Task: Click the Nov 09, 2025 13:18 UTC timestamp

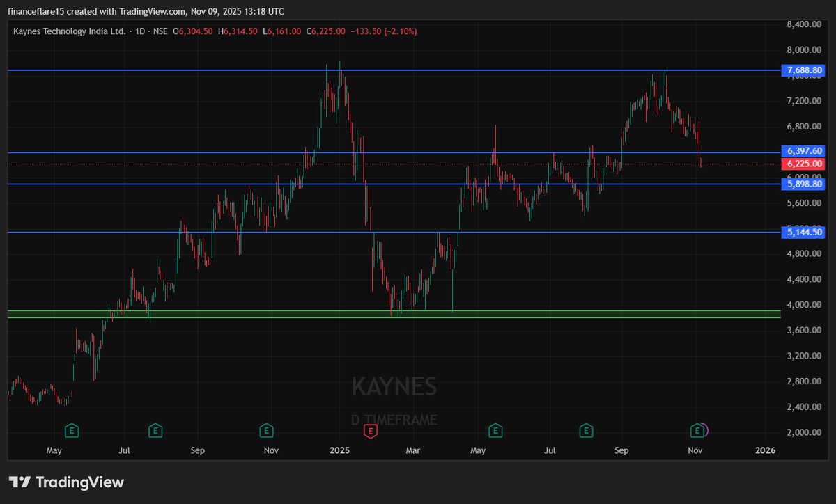Action: [x=238, y=11]
